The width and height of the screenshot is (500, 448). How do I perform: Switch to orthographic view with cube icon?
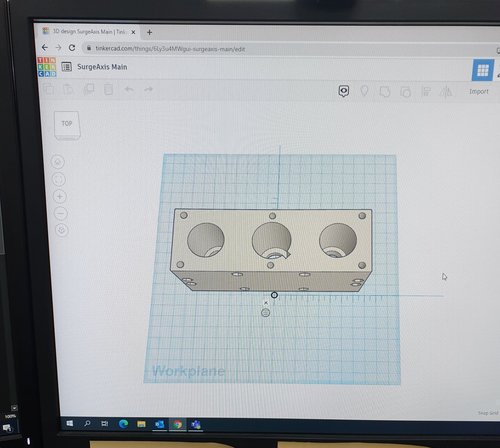pyautogui.click(x=62, y=230)
